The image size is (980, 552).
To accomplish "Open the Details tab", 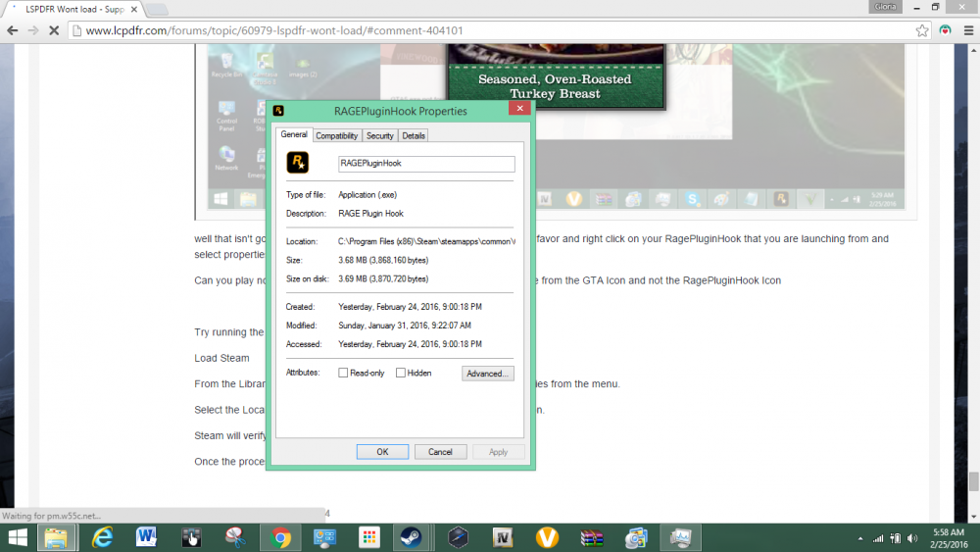I will 414,135.
